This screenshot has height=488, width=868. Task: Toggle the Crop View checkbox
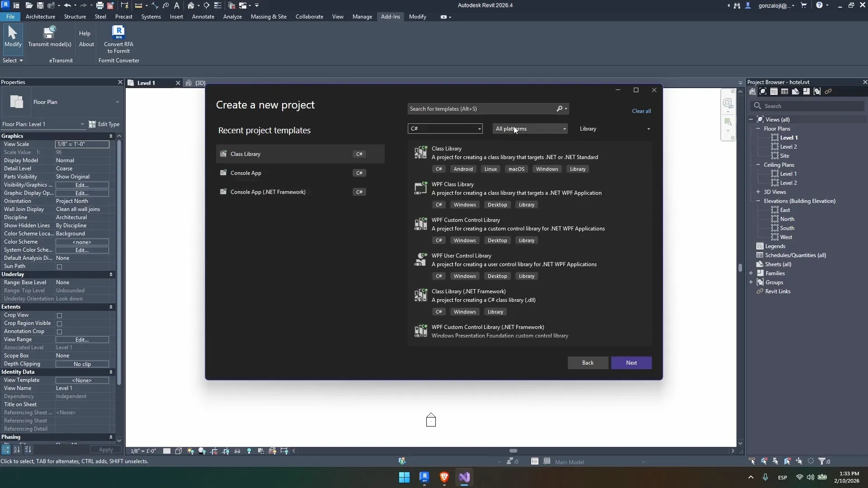(x=59, y=316)
